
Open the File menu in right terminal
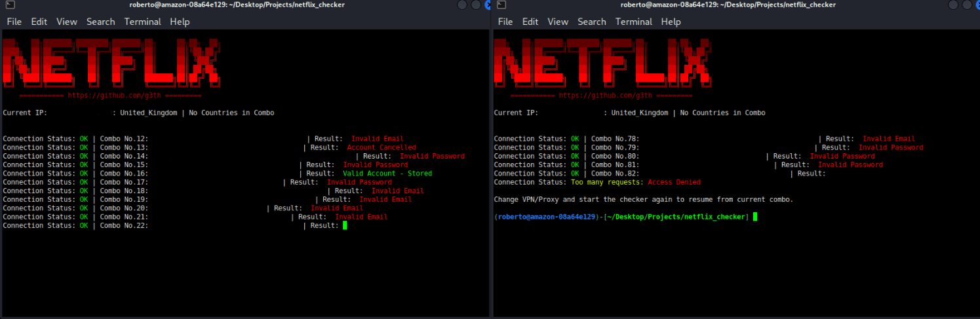click(x=505, y=22)
